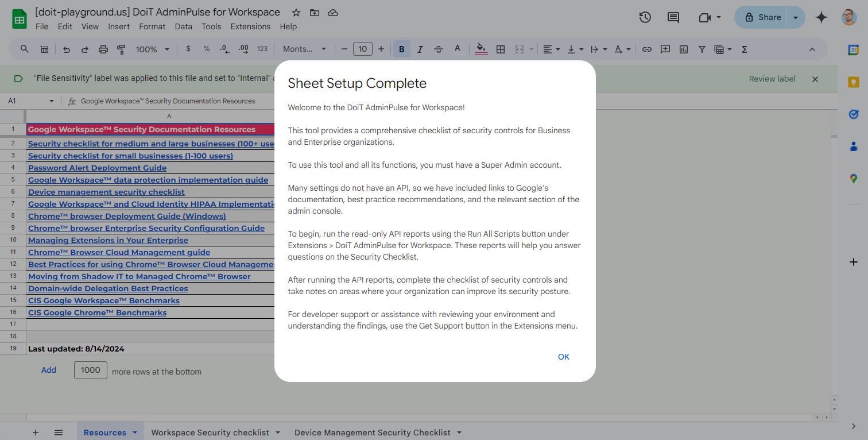Toggle strikethrough formatting

tap(439, 49)
